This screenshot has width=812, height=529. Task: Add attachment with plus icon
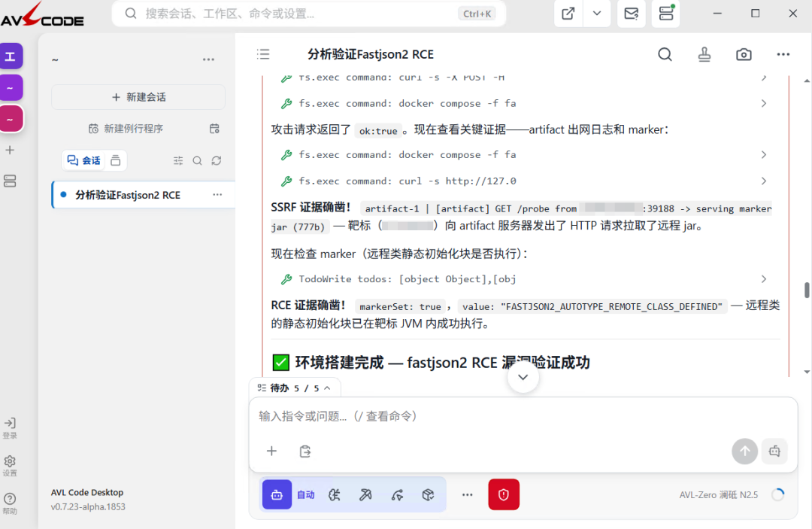272,451
